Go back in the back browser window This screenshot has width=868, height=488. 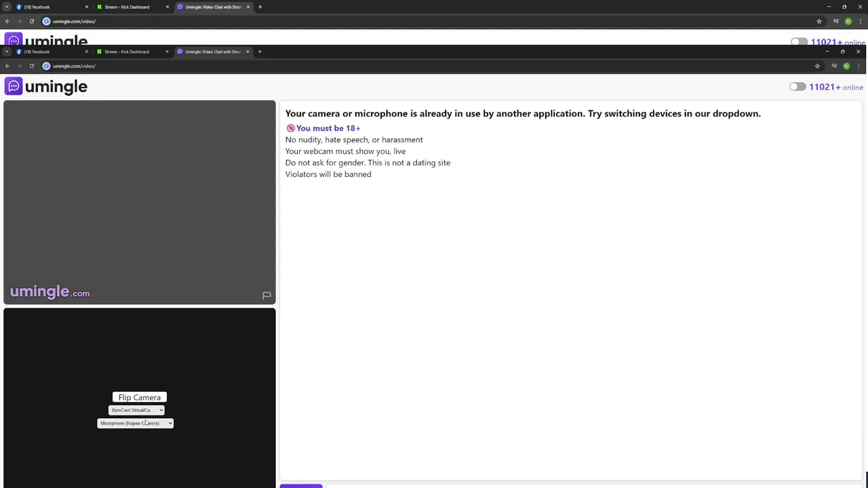point(7,21)
